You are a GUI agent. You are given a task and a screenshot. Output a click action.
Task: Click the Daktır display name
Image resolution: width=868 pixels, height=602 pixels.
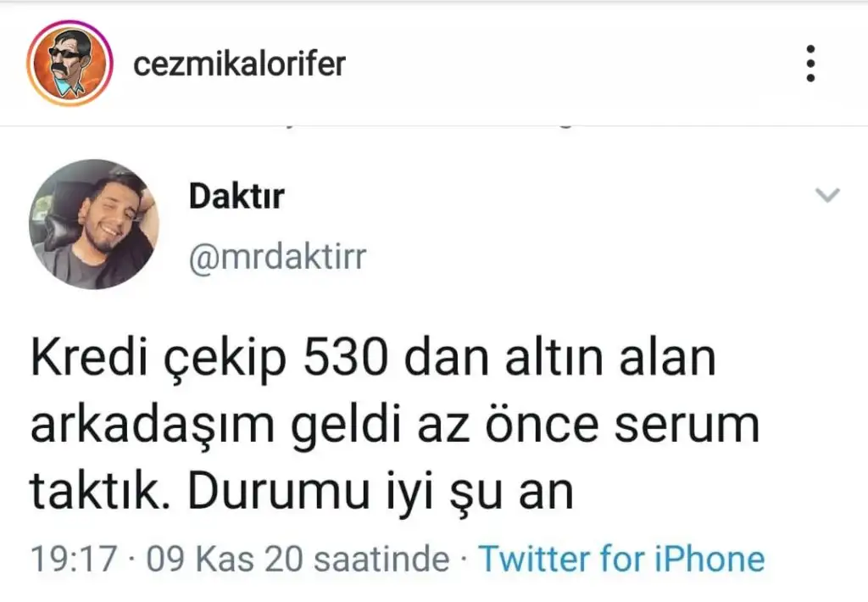tap(236, 196)
